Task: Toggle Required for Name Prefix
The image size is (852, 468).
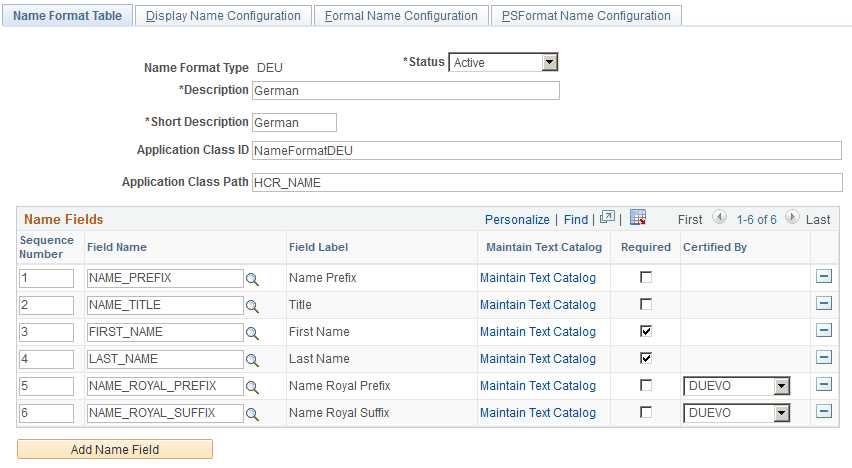Action: tap(646, 277)
